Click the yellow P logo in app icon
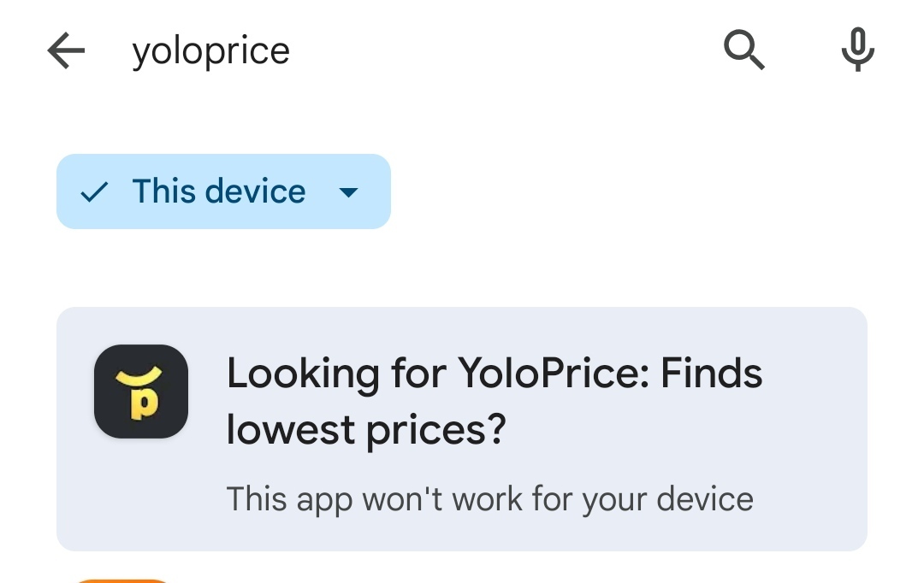924x583 pixels. click(141, 402)
